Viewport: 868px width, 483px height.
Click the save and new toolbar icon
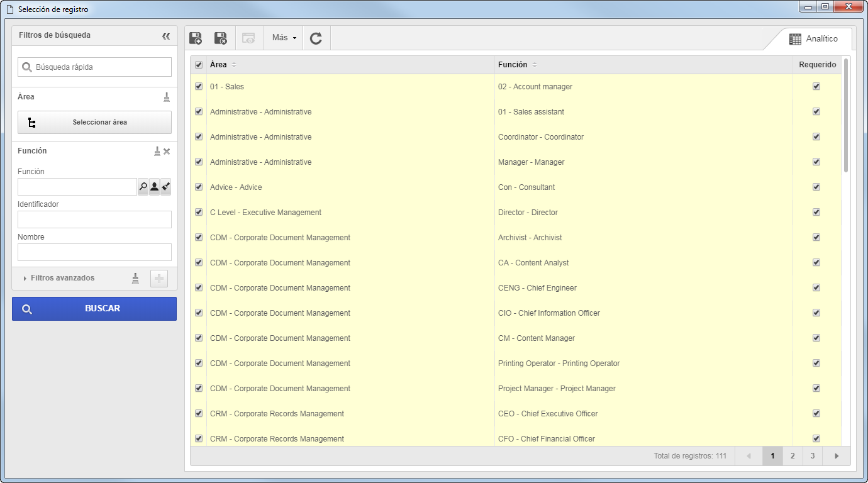pos(196,38)
